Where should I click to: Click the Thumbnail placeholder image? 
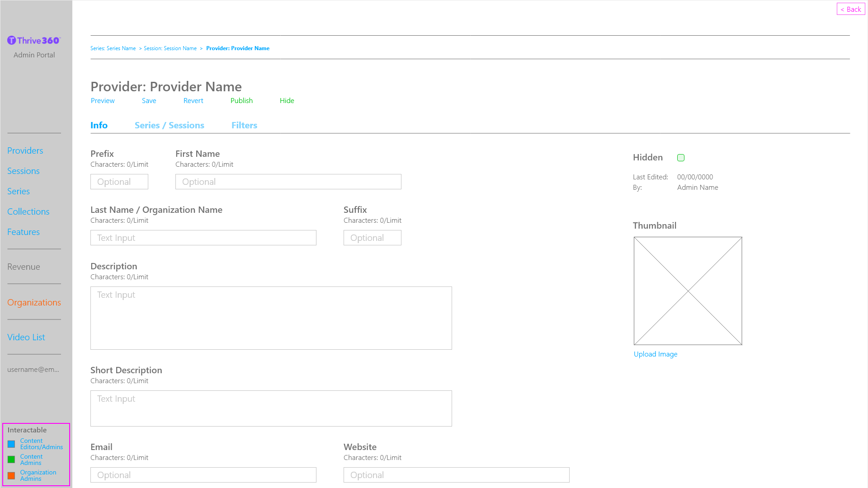click(x=688, y=291)
